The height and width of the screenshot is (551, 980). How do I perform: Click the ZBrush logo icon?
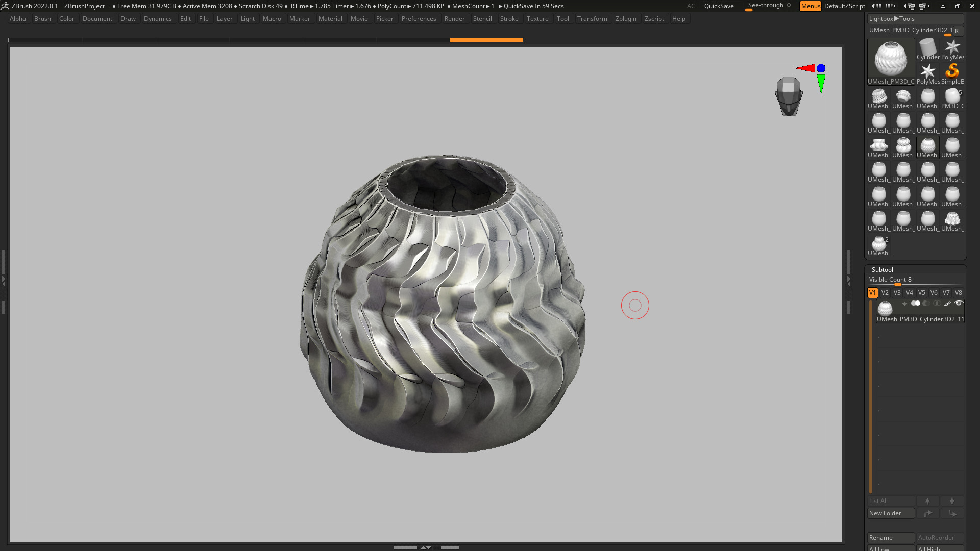[5, 6]
